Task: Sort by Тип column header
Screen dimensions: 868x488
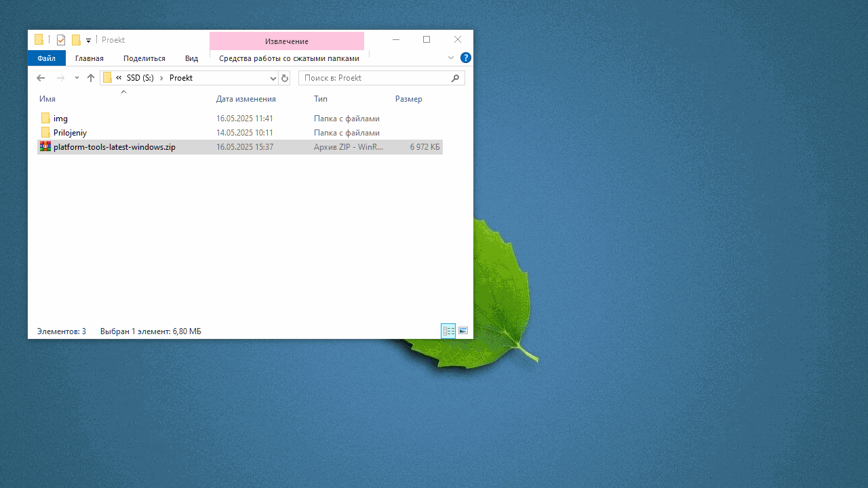Action: (321, 99)
